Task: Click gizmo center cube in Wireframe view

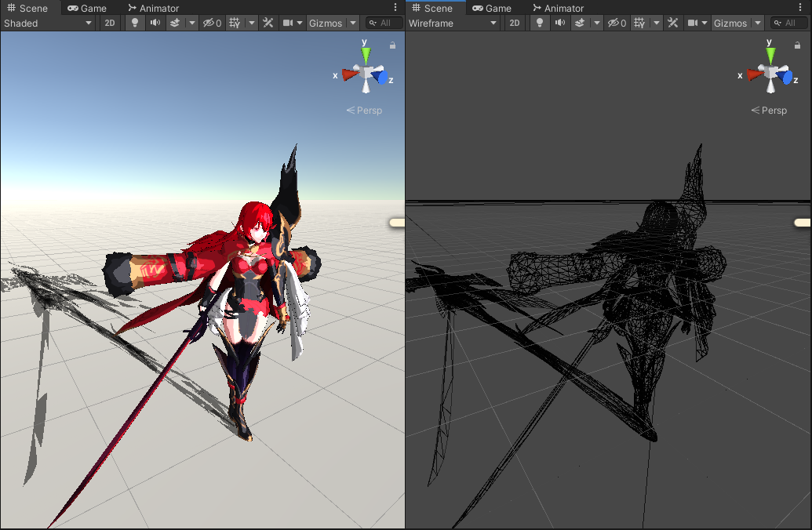Action: tap(770, 73)
